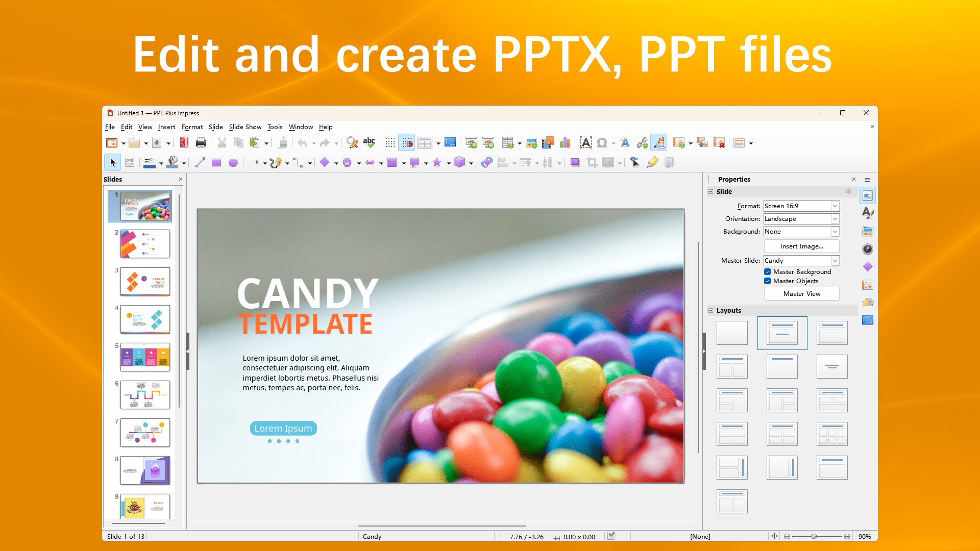980x551 pixels.
Task: Open the Format menu
Action: tap(192, 127)
